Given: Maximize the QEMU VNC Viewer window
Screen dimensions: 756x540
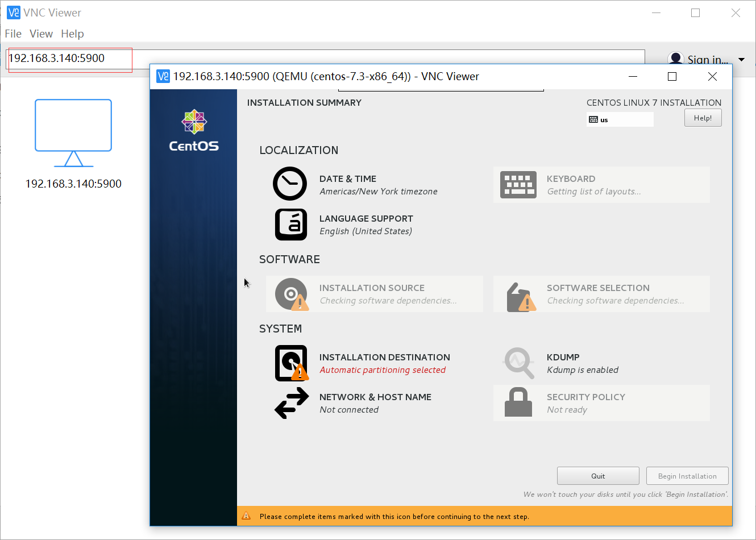Looking at the screenshot, I should [672, 76].
